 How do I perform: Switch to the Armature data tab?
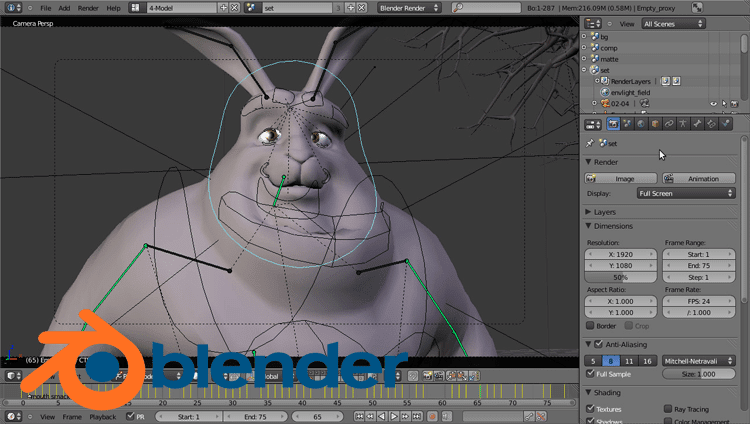click(683, 124)
